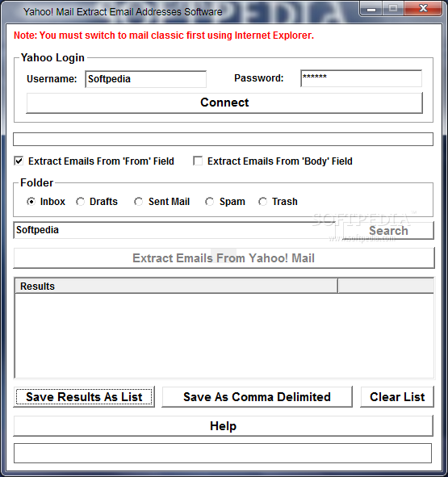The width and height of the screenshot is (448, 477).
Task: Click Extract Emails From Yahoo! Mail button
Action: (224, 258)
